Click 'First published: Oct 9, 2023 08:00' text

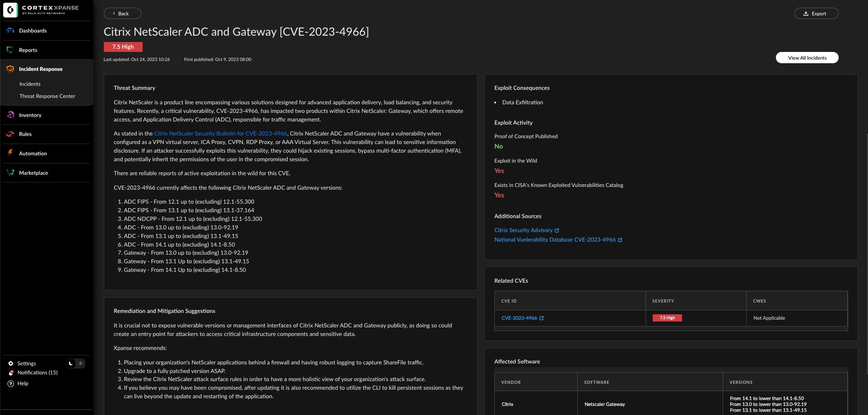coord(218,60)
